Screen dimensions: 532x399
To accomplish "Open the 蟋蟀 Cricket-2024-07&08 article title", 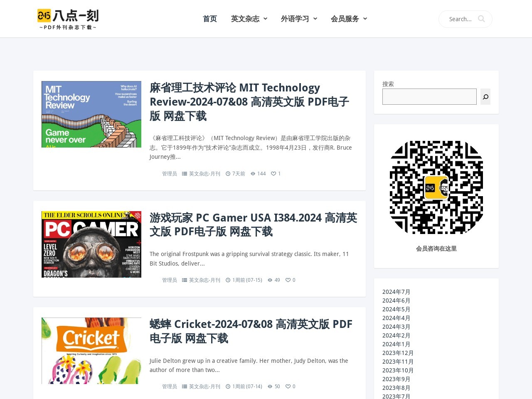I will [251, 331].
